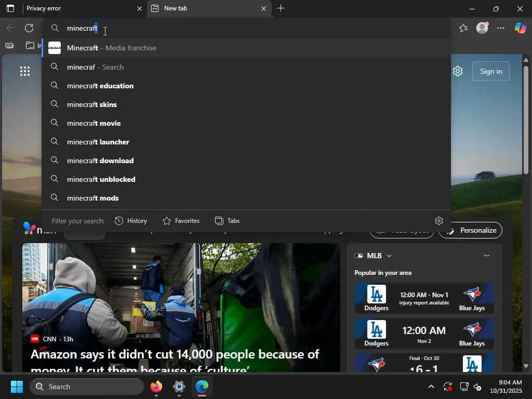Click the taskbar Search box
Viewport: 532px width, 399px height.
tap(87, 387)
